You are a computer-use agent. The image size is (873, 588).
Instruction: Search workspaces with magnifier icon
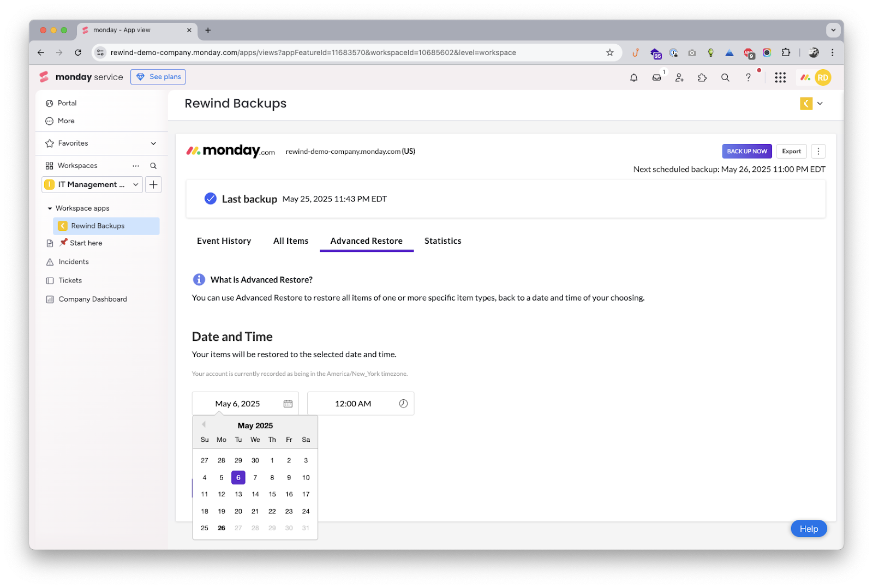click(153, 166)
